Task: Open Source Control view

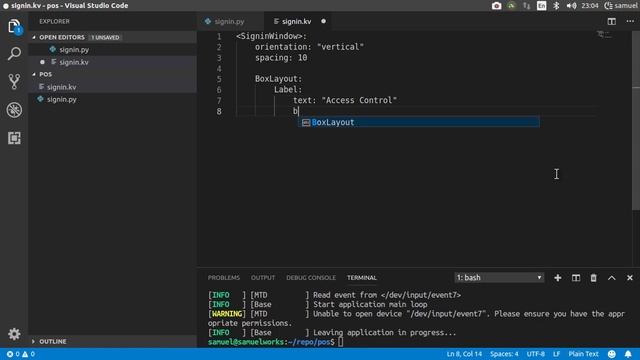Action: pos(14,82)
